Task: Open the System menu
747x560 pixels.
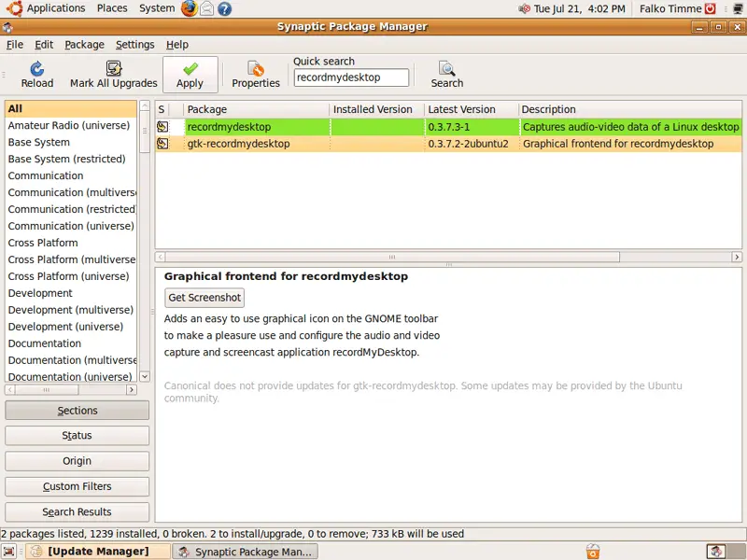Action: [157, 8]
